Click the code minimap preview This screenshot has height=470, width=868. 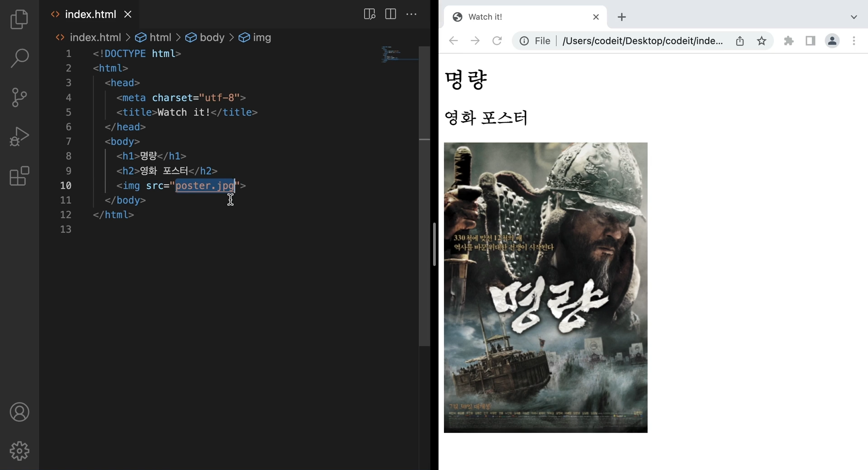(399, 54)
